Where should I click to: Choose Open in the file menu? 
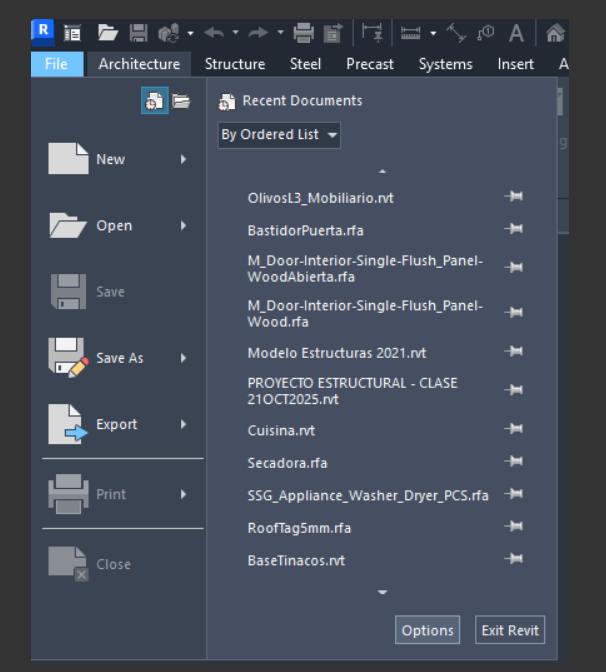click(118, 225)
